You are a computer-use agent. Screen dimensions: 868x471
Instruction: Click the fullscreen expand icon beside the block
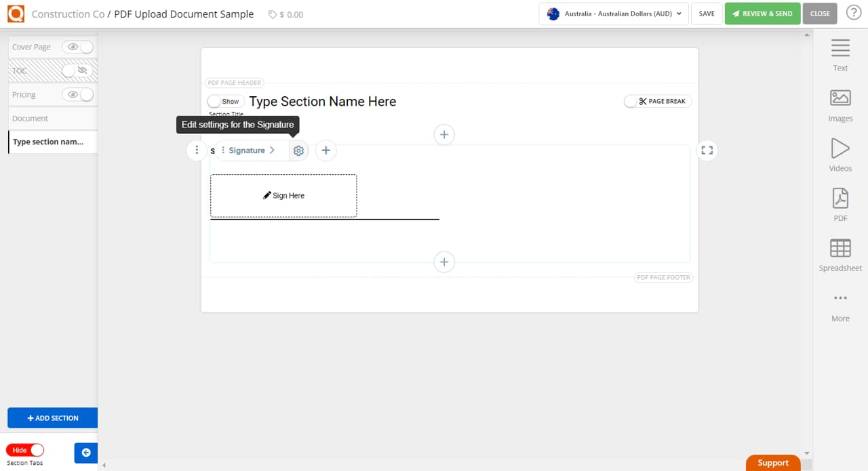(x=707, y=150)
